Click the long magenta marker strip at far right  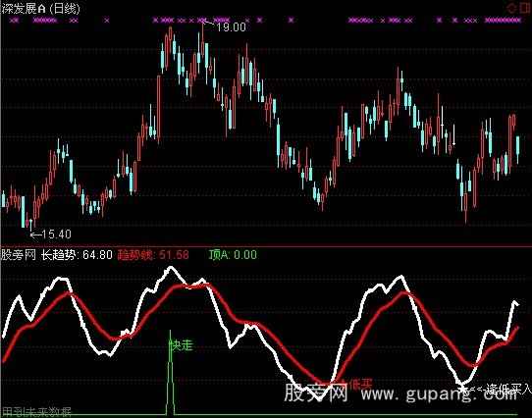[x=503, y=21]
